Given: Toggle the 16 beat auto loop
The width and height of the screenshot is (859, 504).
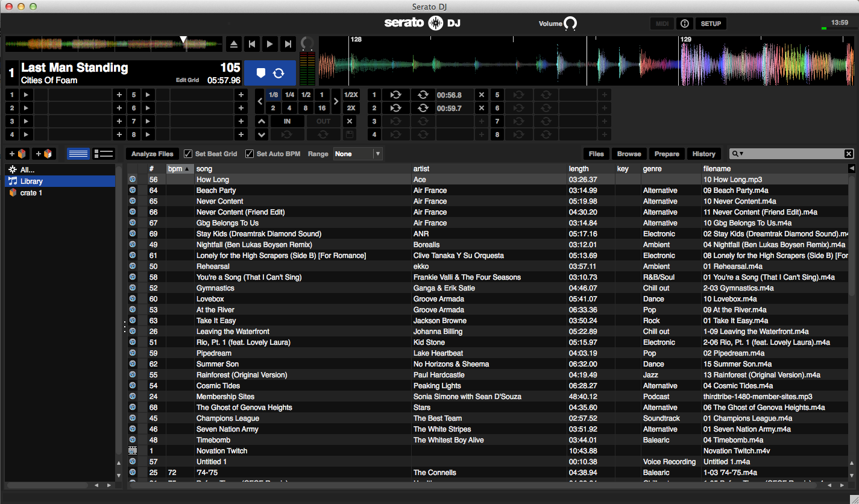Looking at the screenshot, I should [323, 108].
